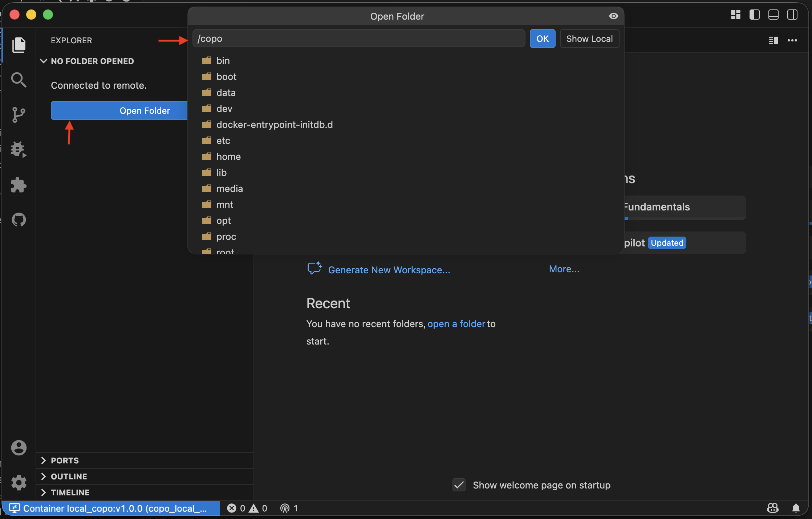
Task: Toggle hidden files eye icon in dialog
Action: click(613, 16)
